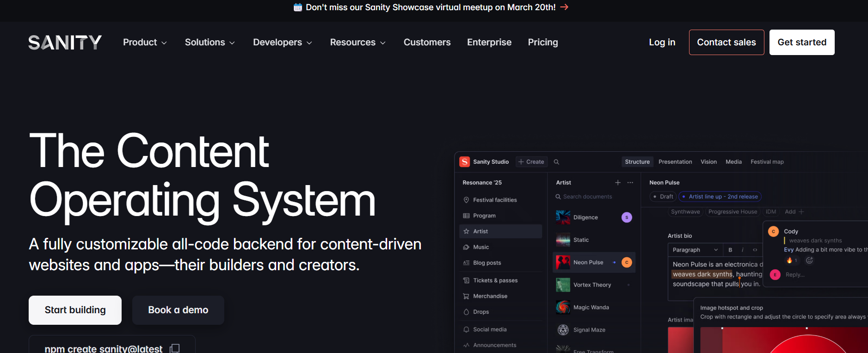The width and height of the screenshot is (868, 353).
Task: Switch to the Media tab
Action: tap(733, 162)
